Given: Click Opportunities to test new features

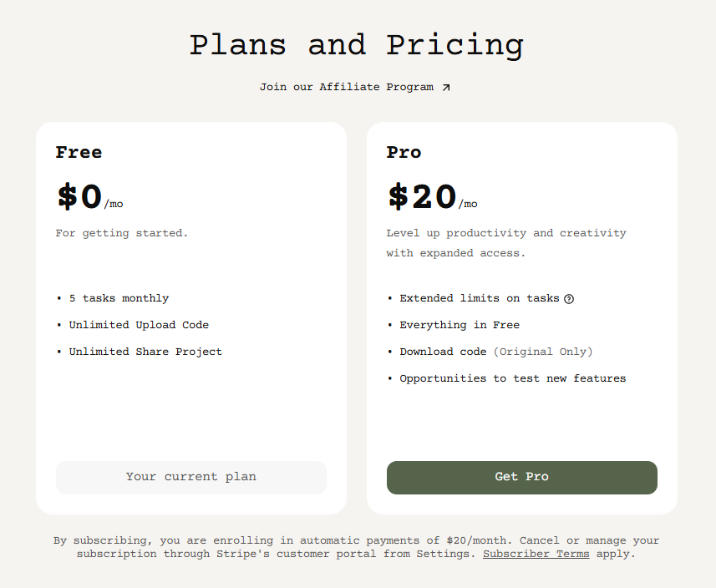Looking at the screenshot, I should (512, 378).
